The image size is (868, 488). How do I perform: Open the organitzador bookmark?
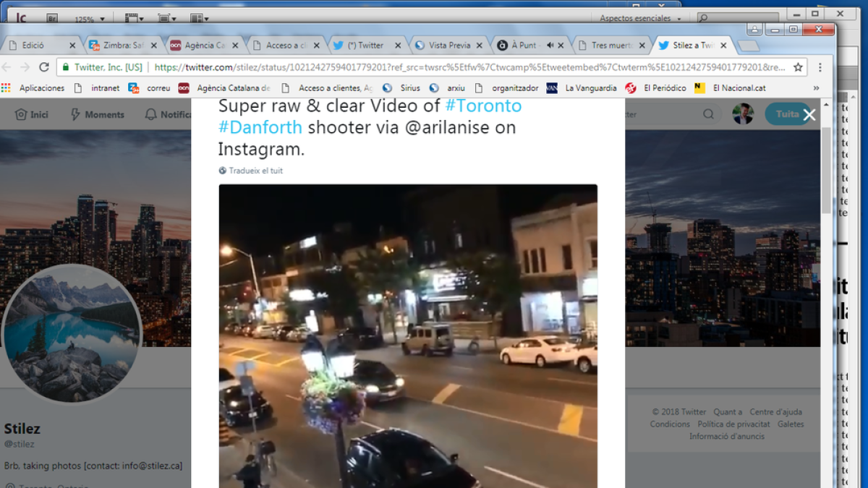point(509,88)
